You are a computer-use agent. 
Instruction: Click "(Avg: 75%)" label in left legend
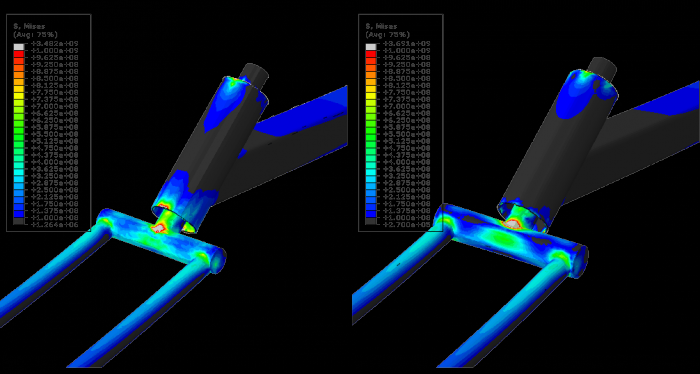pos(36,34)
